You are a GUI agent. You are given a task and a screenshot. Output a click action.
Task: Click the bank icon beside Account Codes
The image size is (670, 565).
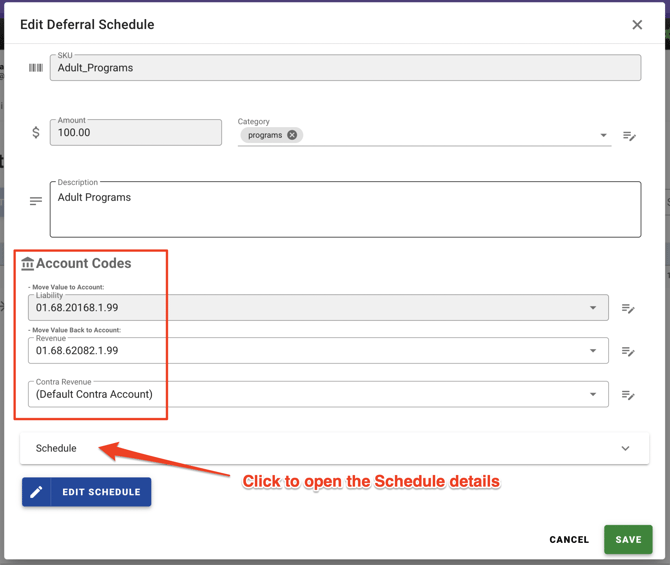(x=27, y=264)
